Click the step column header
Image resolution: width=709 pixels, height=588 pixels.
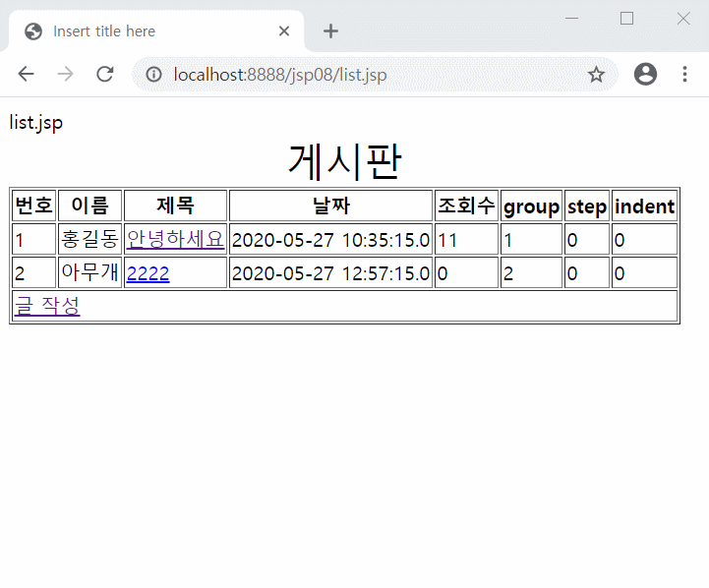tap(587, 206)
